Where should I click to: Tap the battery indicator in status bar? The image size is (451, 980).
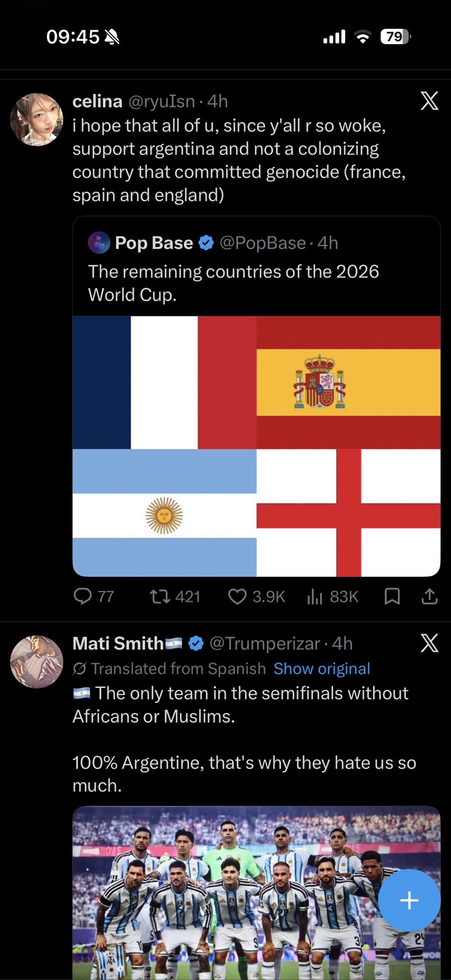[x=395, y=36]
